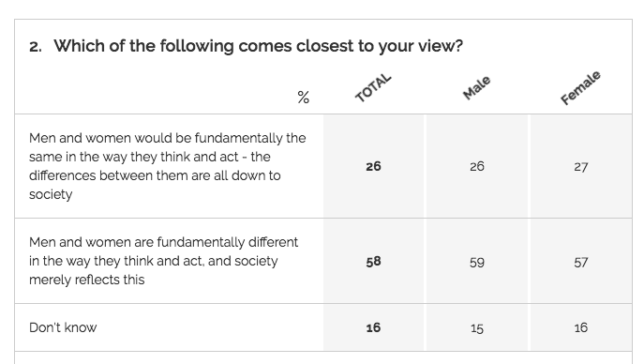Select the 'Don't know' row label
The image size is (644, 364).
pyautogui.click(x=63, y=327)
